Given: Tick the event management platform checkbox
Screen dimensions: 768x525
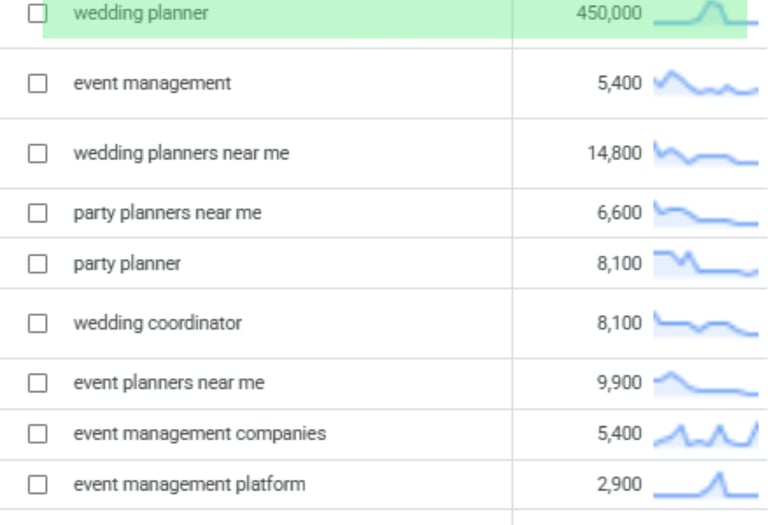Looking at the screenshot, I should 38,485.
